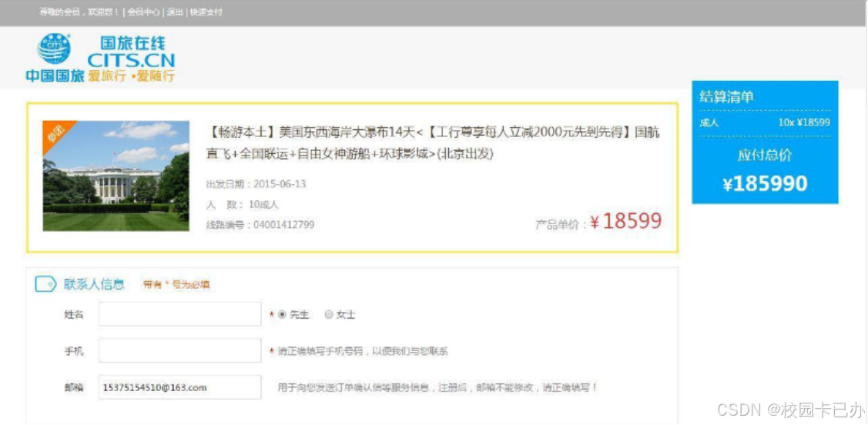
Task: Click the 姓名 input field
Action: (180, 314)
